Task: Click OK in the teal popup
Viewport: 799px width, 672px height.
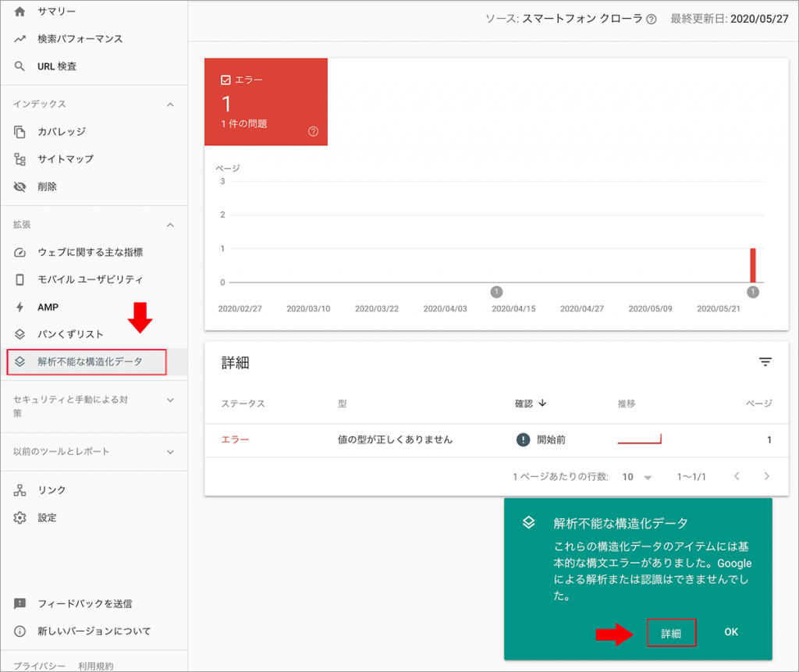Action: click(731, 632)
